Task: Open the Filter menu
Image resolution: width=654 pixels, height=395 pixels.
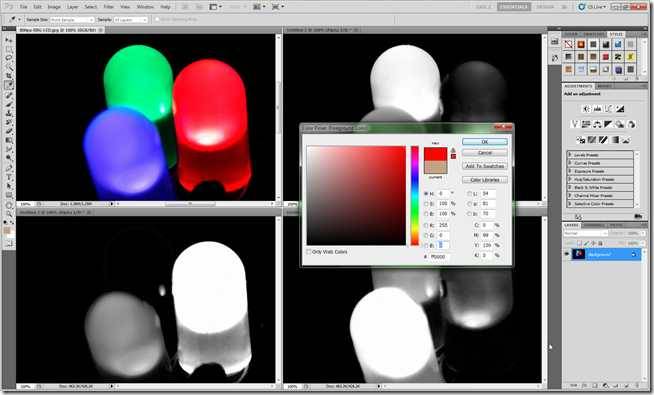Action: (108, 7)
